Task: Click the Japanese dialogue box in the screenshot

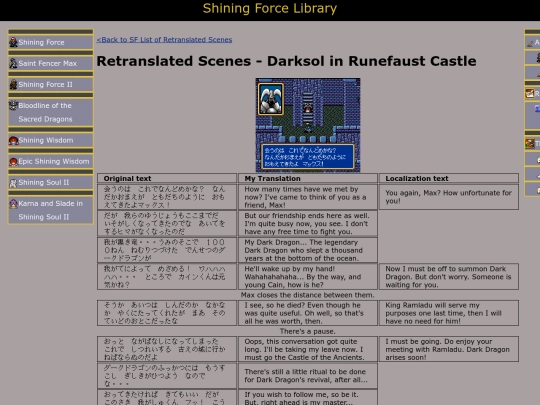Action: 308,157
